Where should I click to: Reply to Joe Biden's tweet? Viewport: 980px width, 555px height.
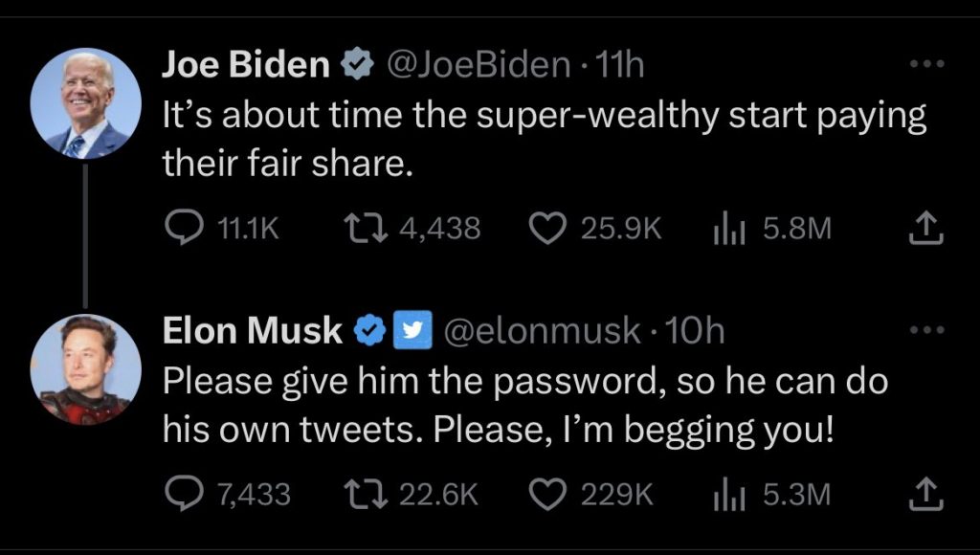(182, 228)
